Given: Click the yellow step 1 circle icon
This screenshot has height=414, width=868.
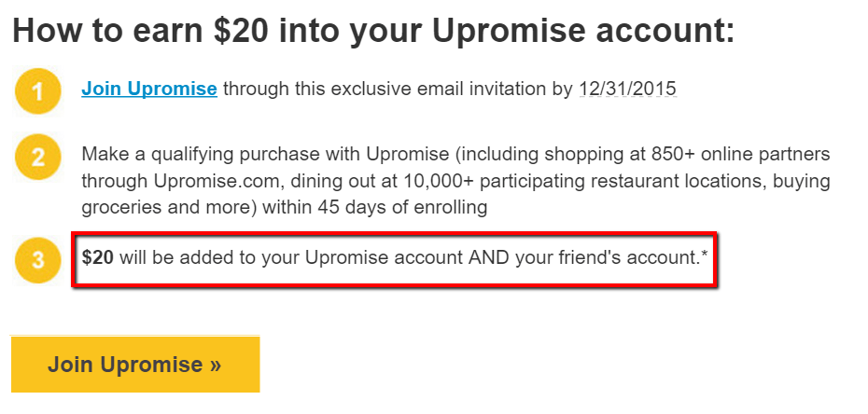Looking at the screenshot, I should 37,91.
